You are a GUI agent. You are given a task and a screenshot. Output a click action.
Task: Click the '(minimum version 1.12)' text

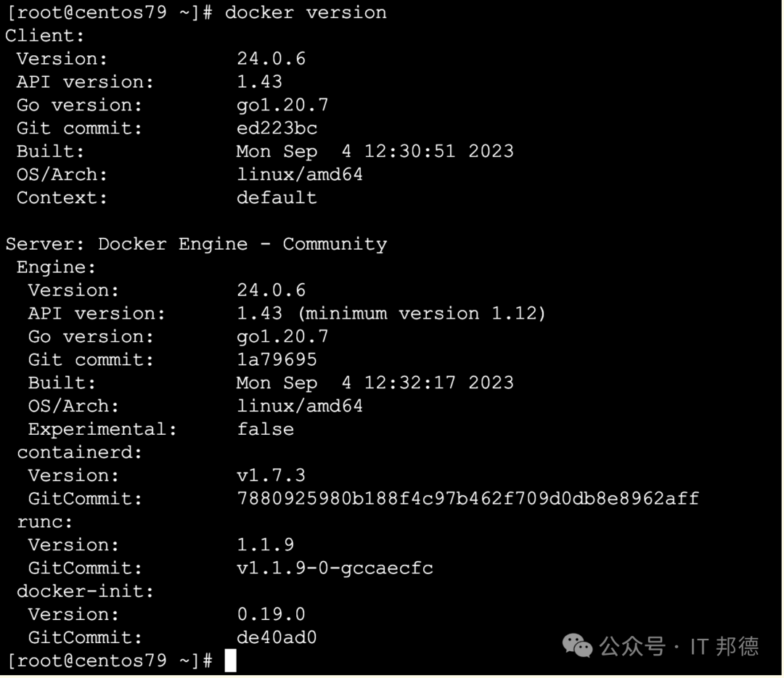pyautogui.click(x=422, y=313)
